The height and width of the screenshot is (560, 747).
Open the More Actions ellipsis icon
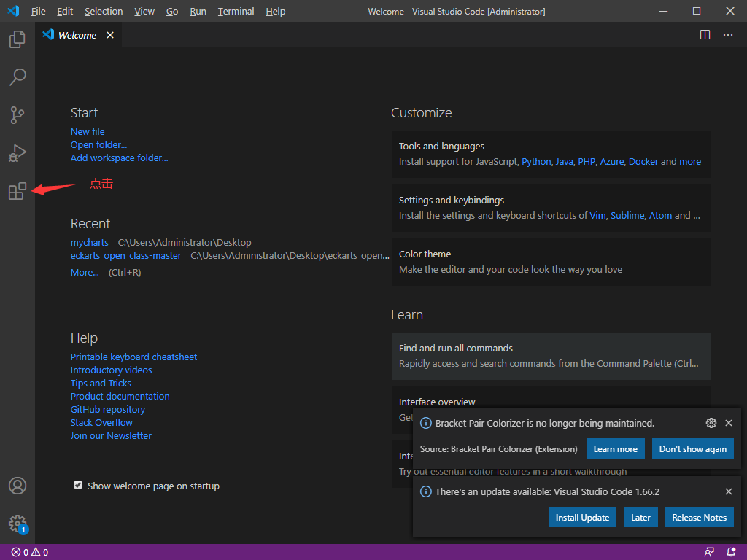728,35
